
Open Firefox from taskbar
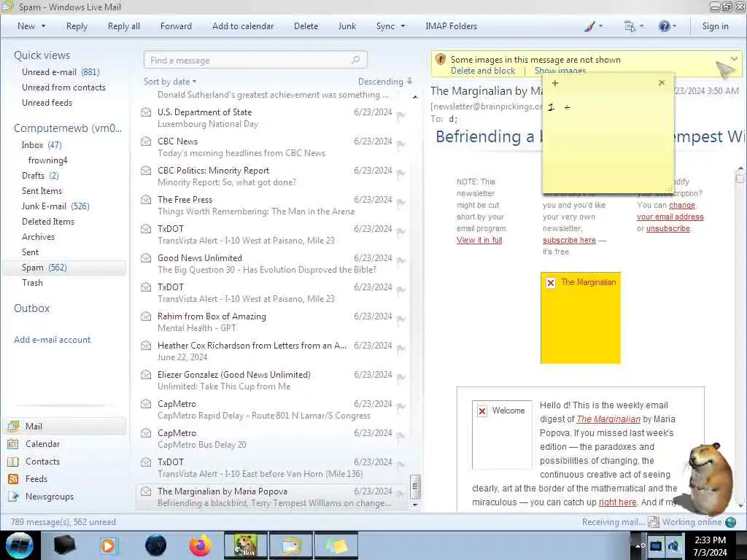tap(201, 545)
